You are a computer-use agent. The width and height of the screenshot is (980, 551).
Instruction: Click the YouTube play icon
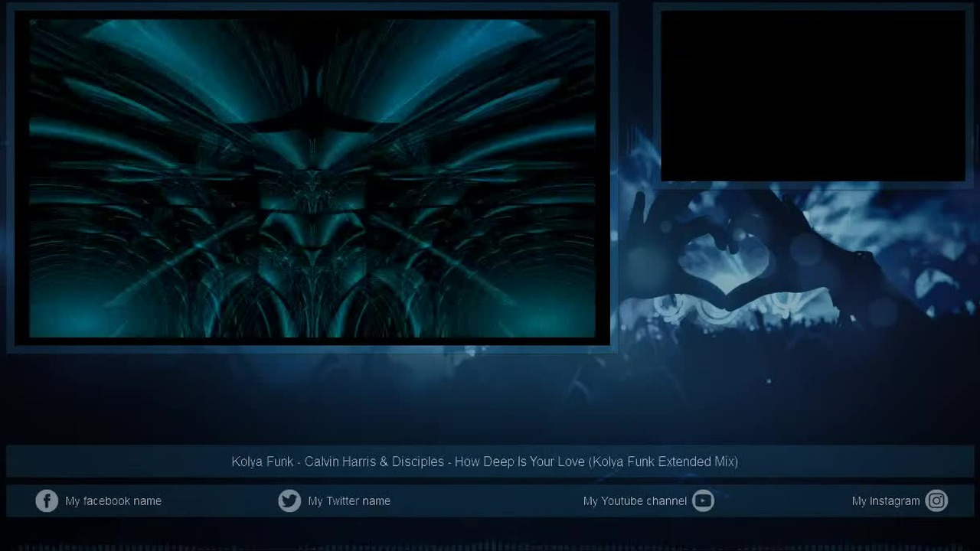(x=703, y=500)
